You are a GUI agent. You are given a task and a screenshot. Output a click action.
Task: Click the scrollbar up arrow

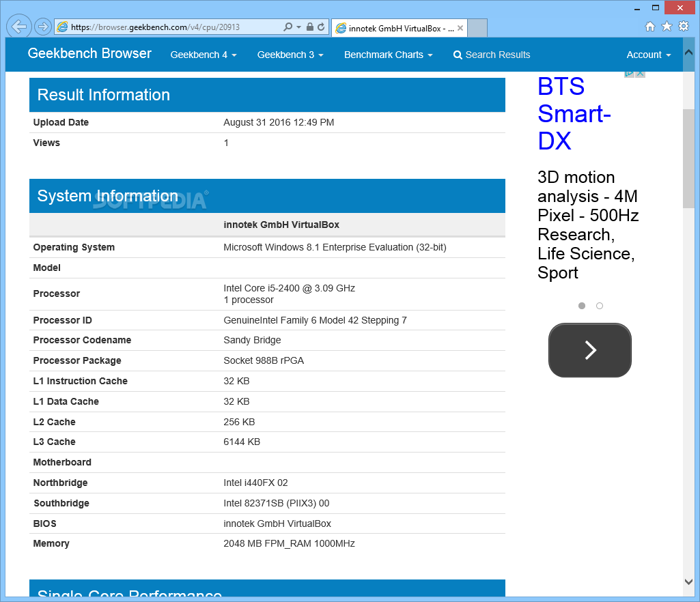(689, 52)
